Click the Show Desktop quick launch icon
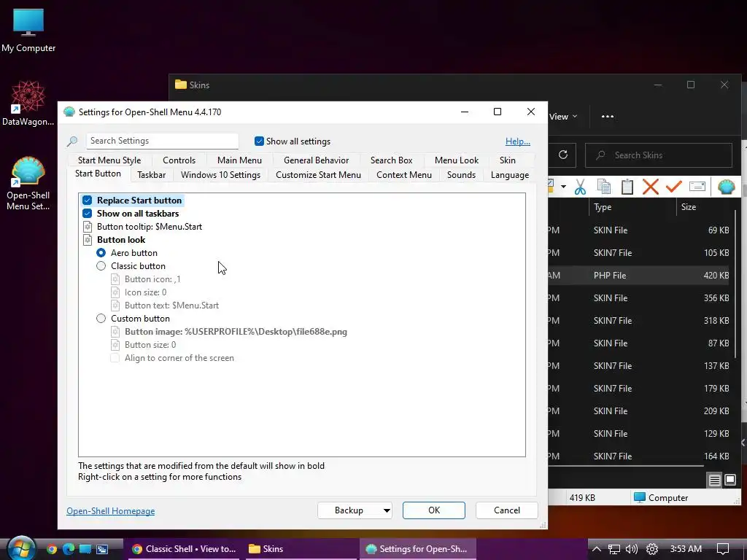747x560 pixels. point(85,549)
